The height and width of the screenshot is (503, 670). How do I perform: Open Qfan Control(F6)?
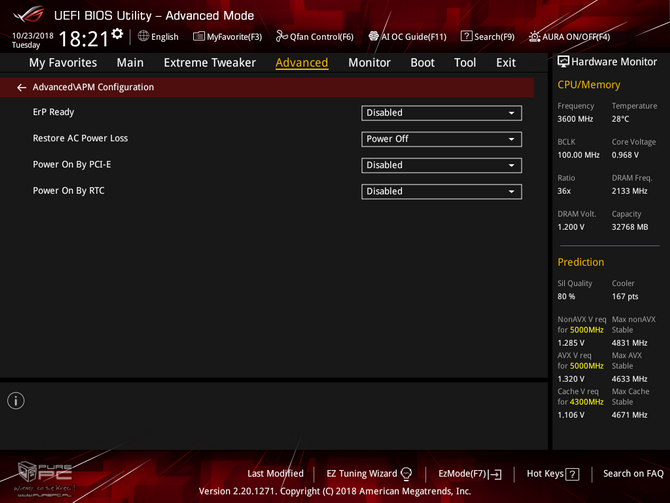coord(315,37)
